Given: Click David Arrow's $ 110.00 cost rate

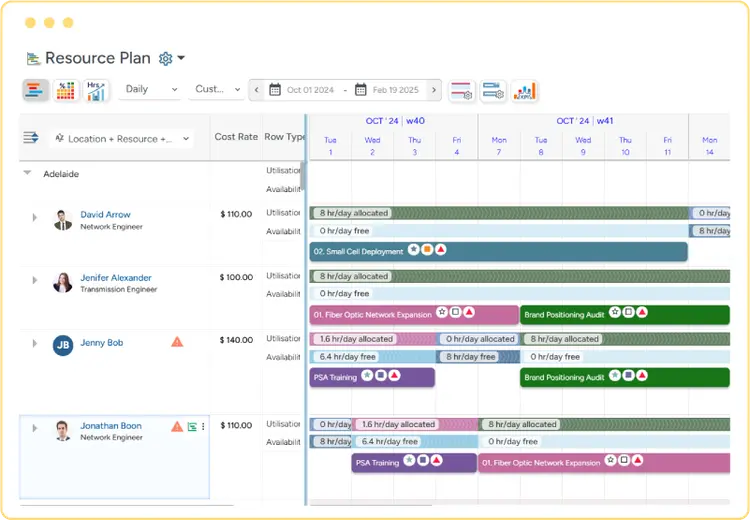Looking at the screenshot, I should click(x=236, y=214).
